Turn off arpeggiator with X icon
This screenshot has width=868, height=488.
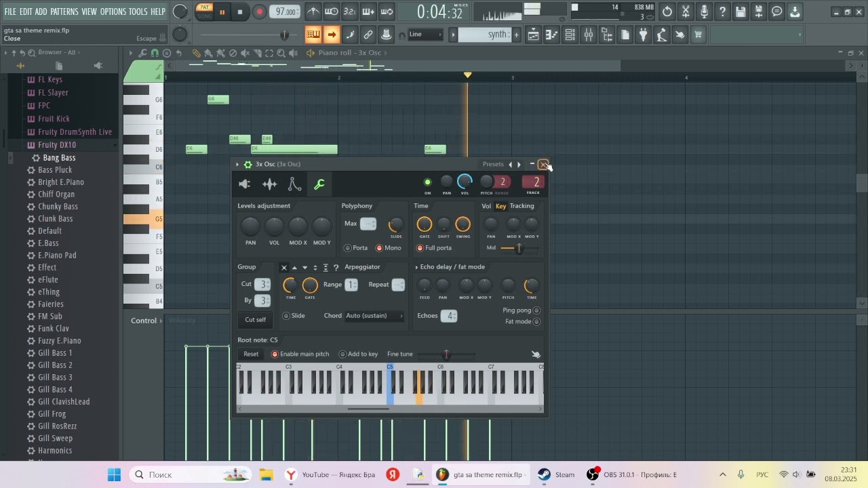click(x=284, y=268)
